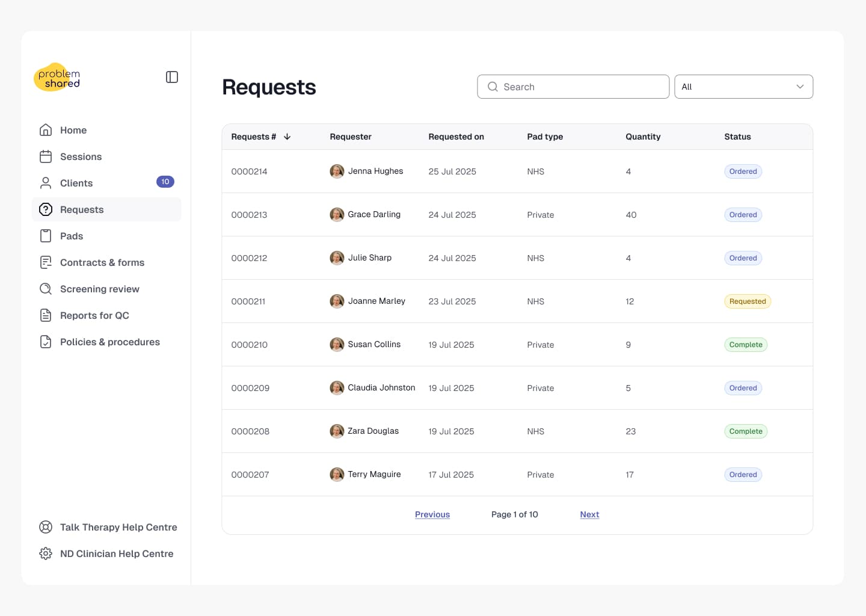
Task: Go to the Next page of requests
Action: click(x=589, y=514)
